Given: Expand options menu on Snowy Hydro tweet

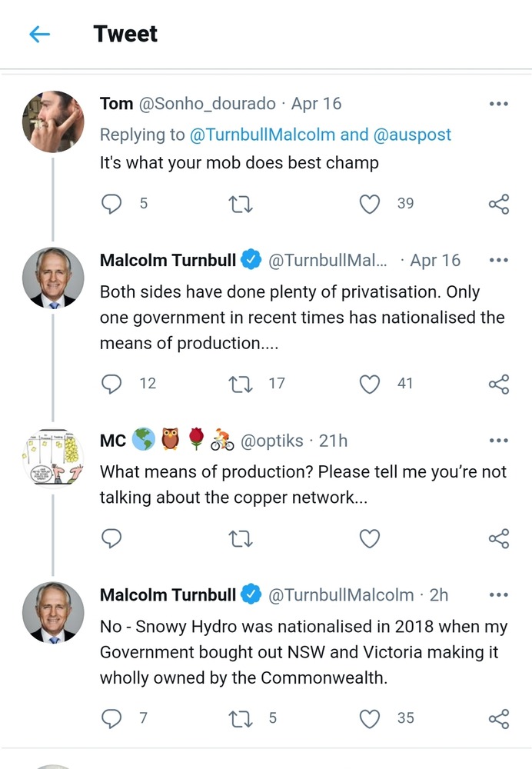Looking at the screenshot, I should click(x=498, y=594).
